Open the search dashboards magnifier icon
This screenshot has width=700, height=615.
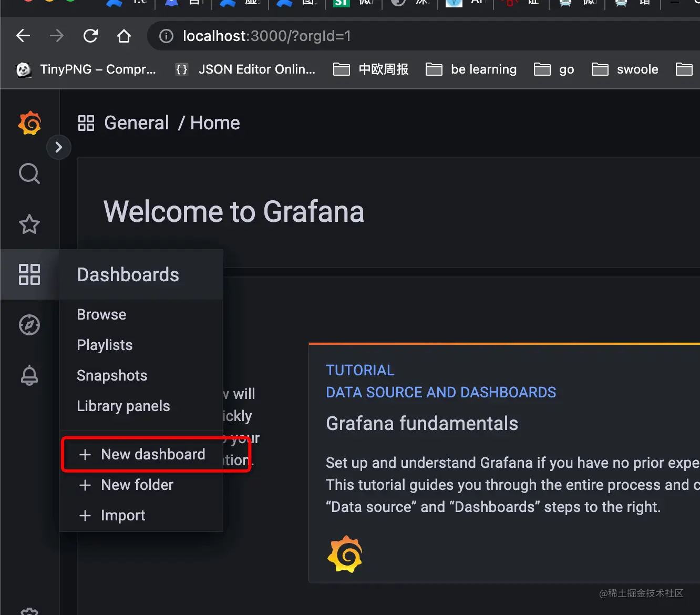point(29,173)
